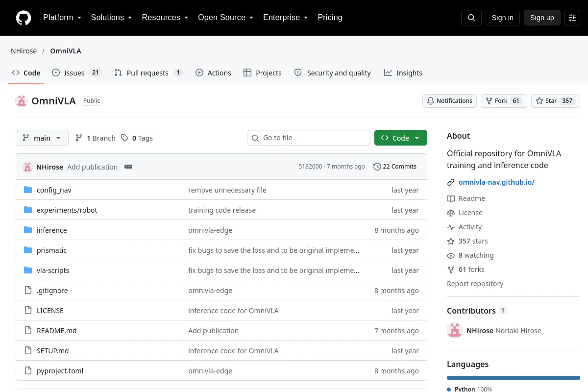This screenshot has width=588, height=392.
Task: Click the pulse icon next to Activity
Action: (451, 227)
